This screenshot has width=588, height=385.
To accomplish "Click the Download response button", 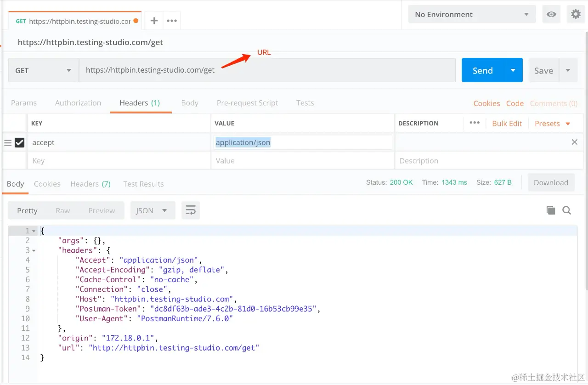I will (x=551, y=182).
